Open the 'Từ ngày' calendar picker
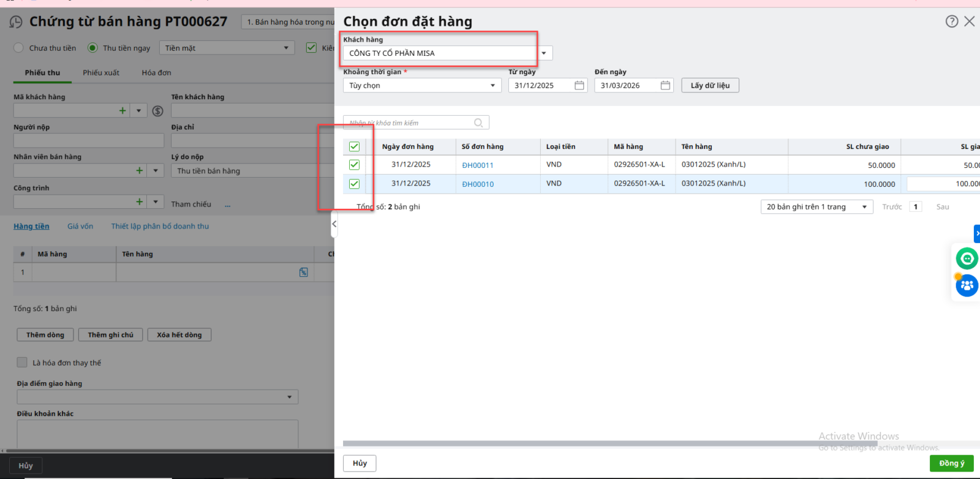The width and height of the screenshot is (980, 479). (579, 86)
